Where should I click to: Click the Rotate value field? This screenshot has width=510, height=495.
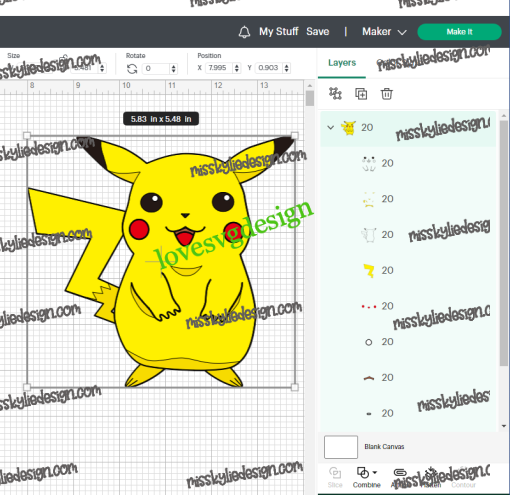[156, 69]
